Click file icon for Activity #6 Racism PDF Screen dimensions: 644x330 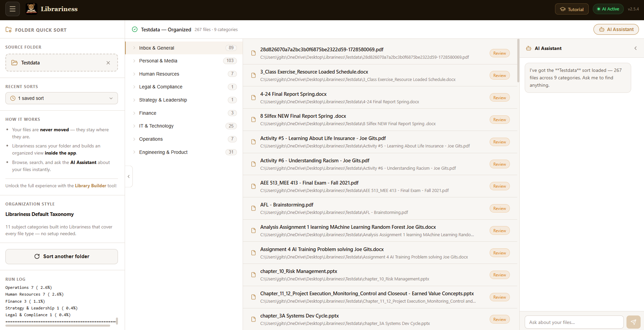coord(253,164)
